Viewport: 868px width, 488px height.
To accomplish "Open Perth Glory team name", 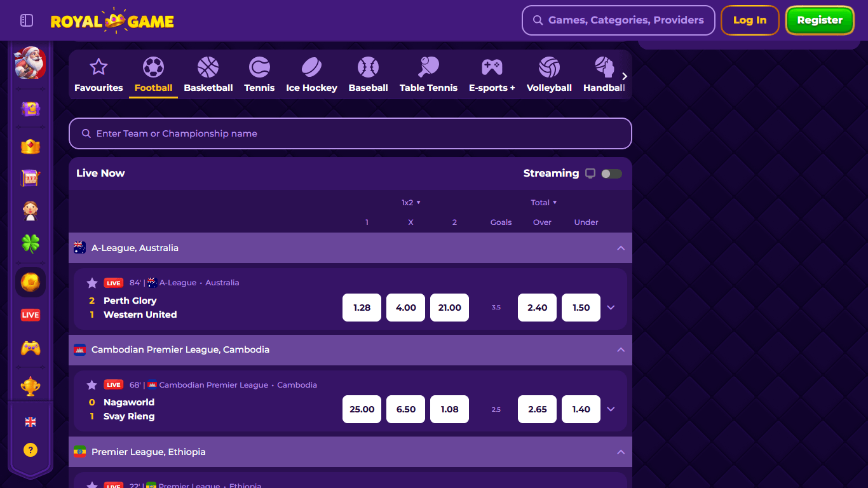I will coord(130,301).
